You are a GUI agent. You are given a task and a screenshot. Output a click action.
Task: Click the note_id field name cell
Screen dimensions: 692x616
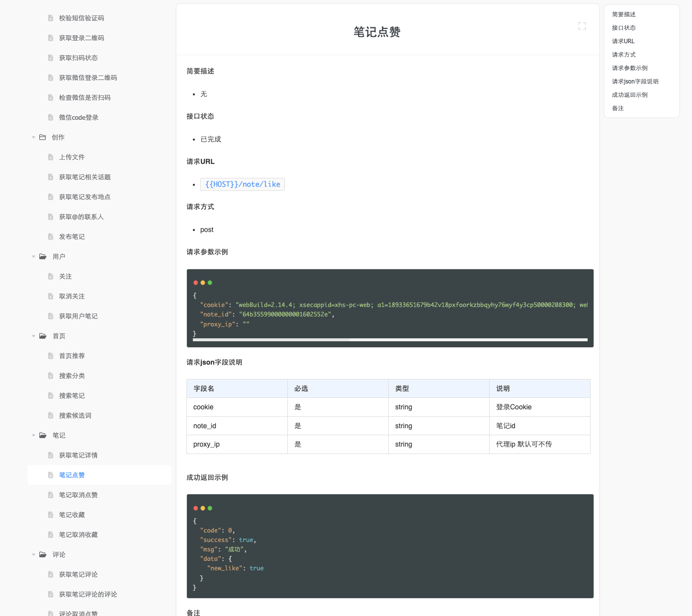point(237,426)
